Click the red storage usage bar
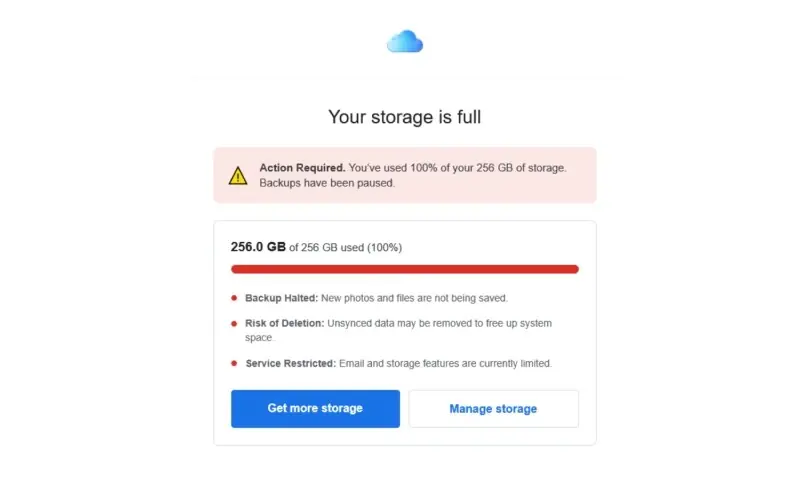 (404, 269)
